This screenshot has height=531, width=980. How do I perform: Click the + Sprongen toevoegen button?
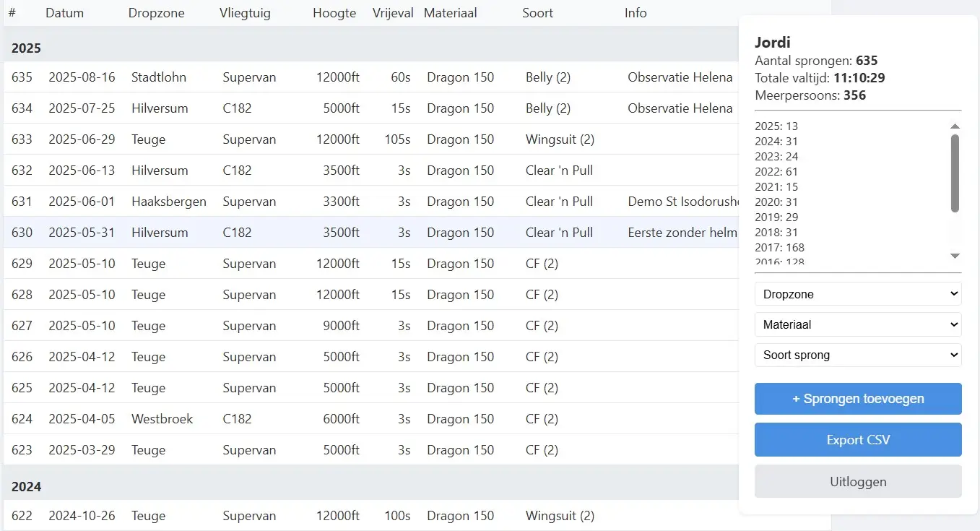click(857, 398)
